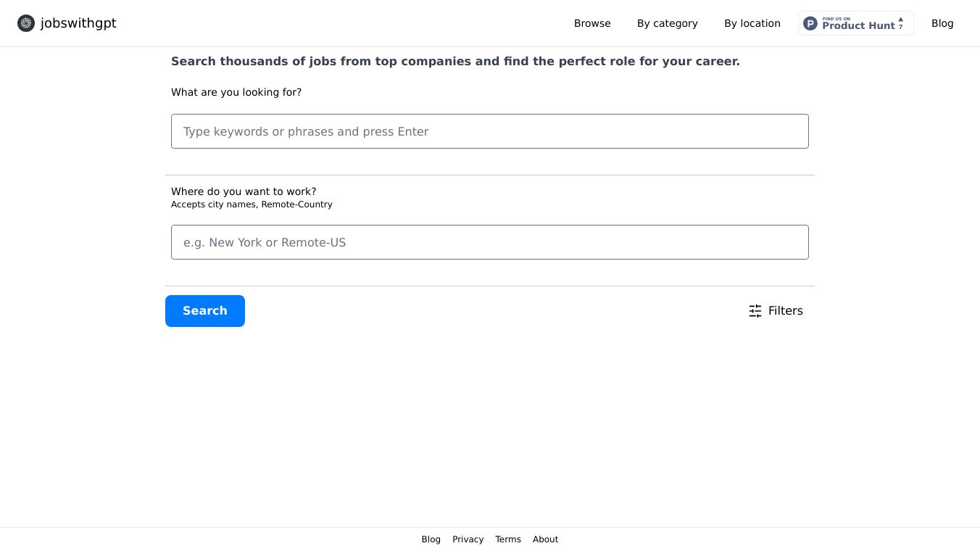The width and height of the screenshot is (980, 551).
Task: Open the By category menu item
Action: click(x=667, y=23)
